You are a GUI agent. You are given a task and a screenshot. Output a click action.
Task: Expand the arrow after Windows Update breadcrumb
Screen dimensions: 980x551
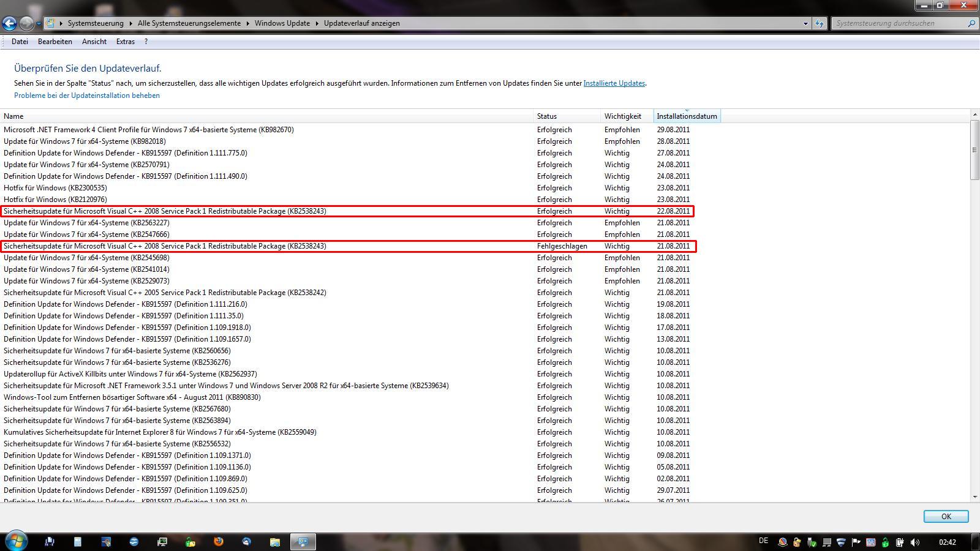317,23
